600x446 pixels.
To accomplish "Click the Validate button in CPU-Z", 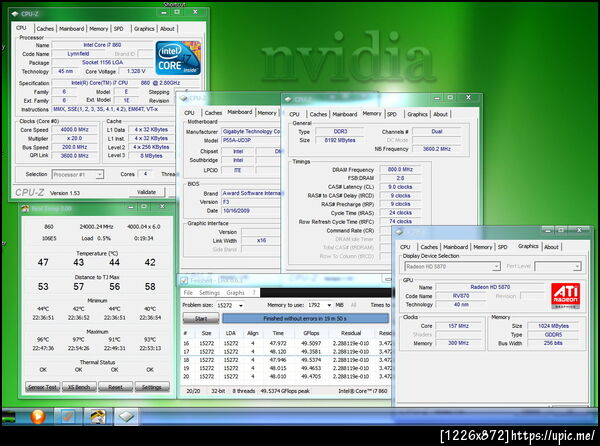I will pyautogui.click(x=147, y=192).
